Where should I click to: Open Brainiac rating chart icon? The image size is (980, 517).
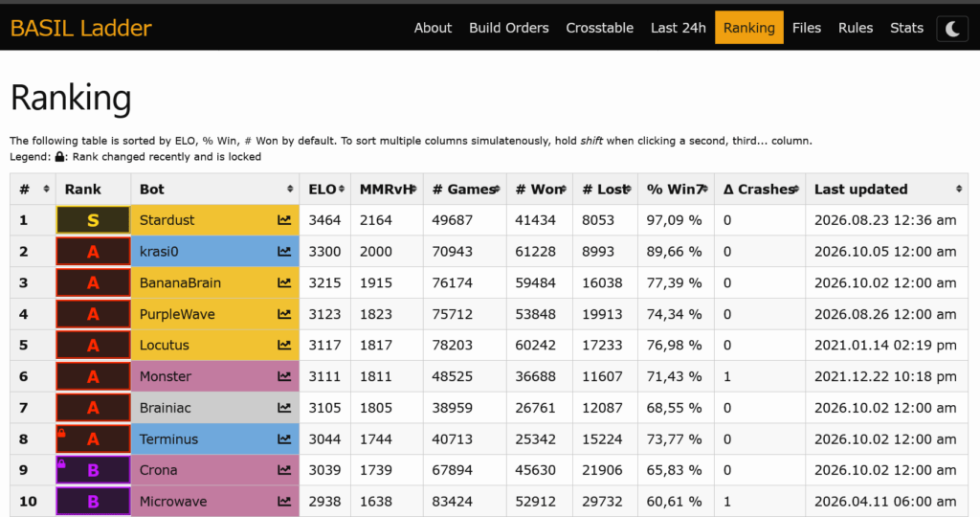tap(284, 408)
